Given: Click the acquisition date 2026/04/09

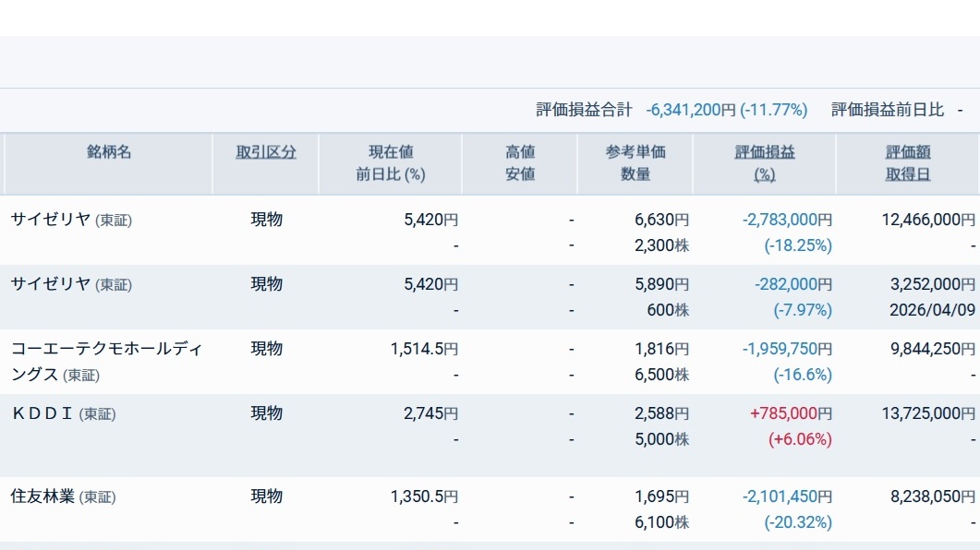Looking at the screenshot, I should coord(933,310).
